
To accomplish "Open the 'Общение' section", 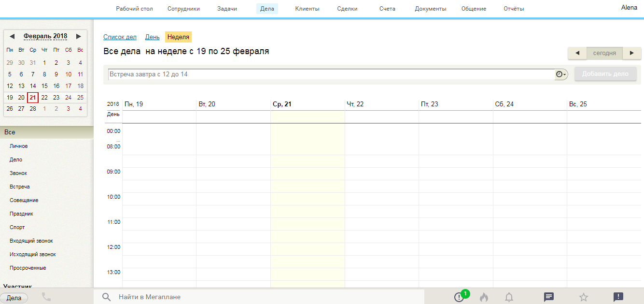I will (474, 9).
